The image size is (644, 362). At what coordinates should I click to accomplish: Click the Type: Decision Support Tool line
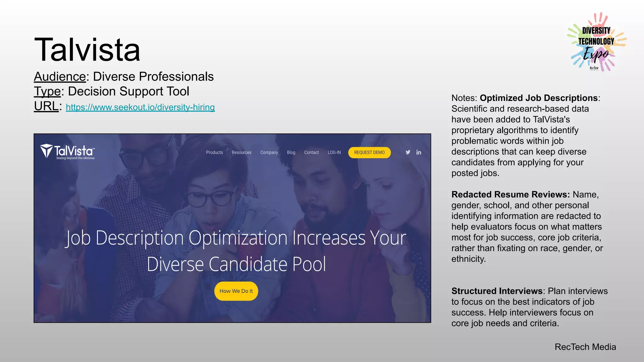click(112, 91)
